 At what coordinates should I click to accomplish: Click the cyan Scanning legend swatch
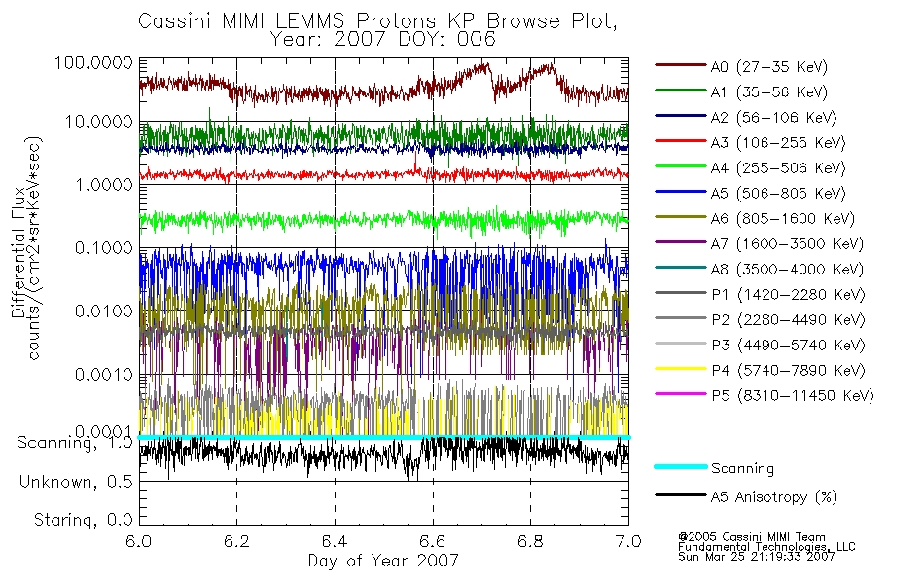(x=681, y=466)
